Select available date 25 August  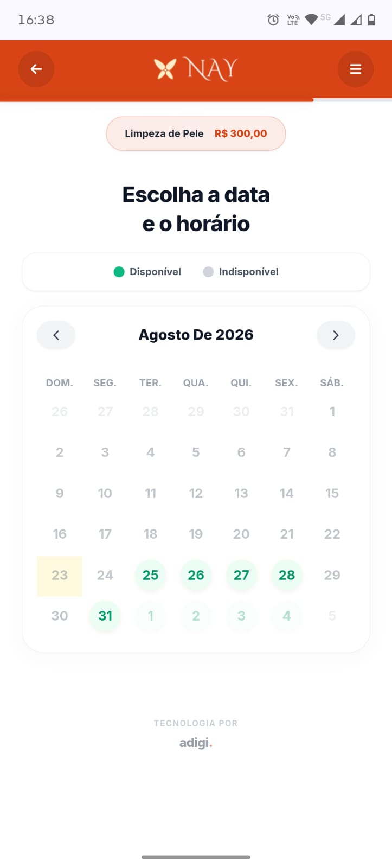point(151,575)
